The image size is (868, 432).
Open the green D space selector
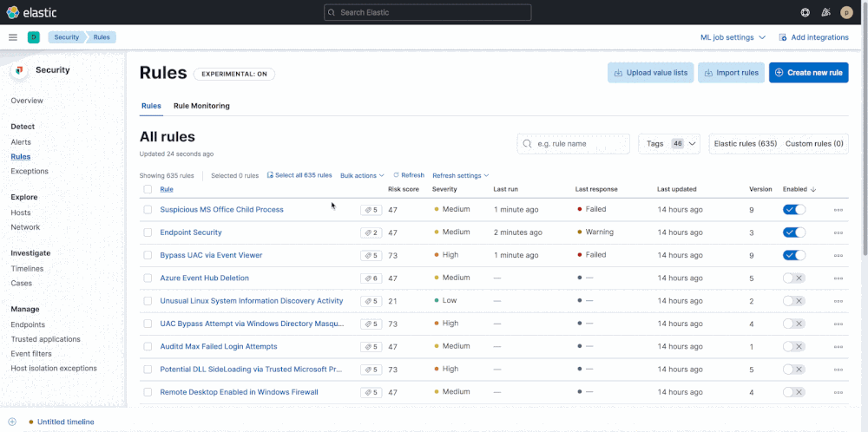[x=34, y=37]
